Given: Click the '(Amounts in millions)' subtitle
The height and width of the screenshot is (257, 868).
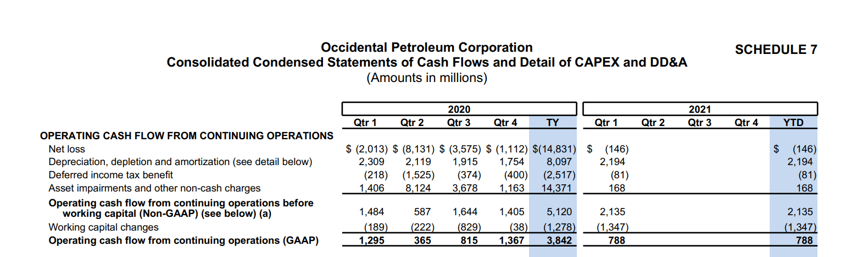Looking at the screenshot, I should (x=427, y=78).
